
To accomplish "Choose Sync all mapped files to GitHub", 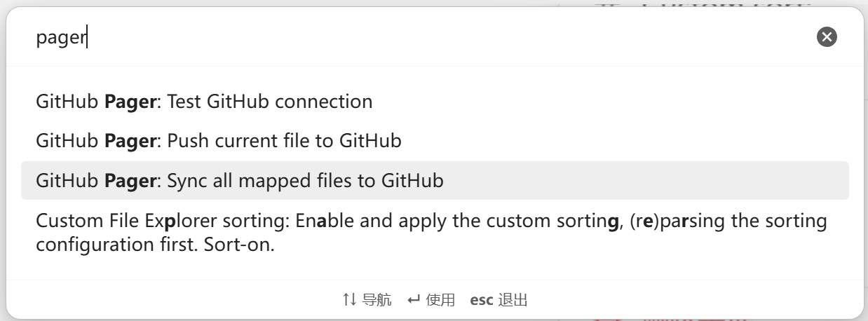I will (239, 181).
